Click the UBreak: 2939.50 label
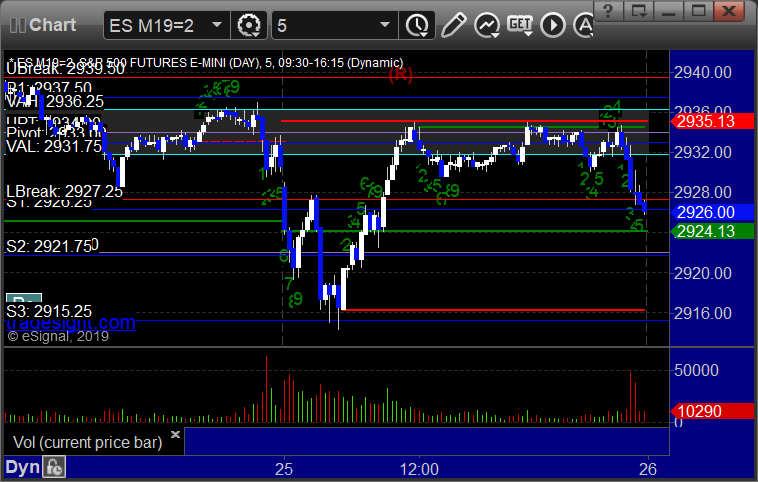The image size is (758, 482). pos(66,69)
